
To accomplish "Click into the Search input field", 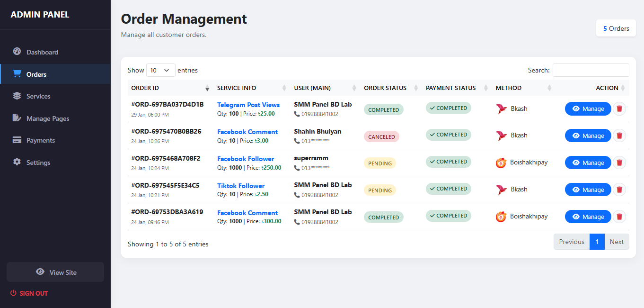I will tap(591, 70).
